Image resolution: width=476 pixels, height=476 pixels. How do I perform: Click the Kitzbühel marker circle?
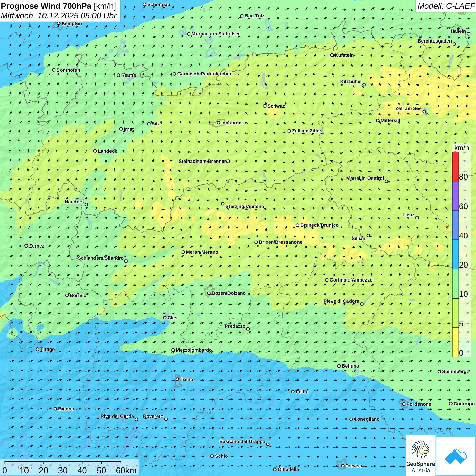pyautogui.click(x=364, y=85)
